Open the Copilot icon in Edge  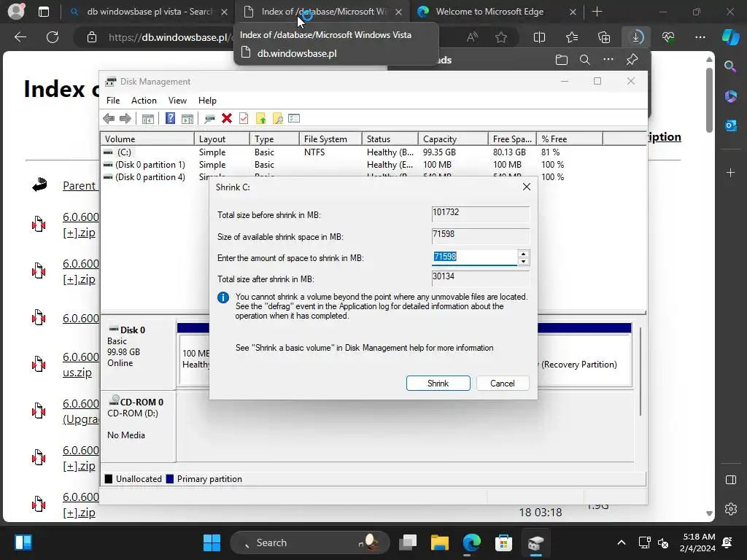730,37
